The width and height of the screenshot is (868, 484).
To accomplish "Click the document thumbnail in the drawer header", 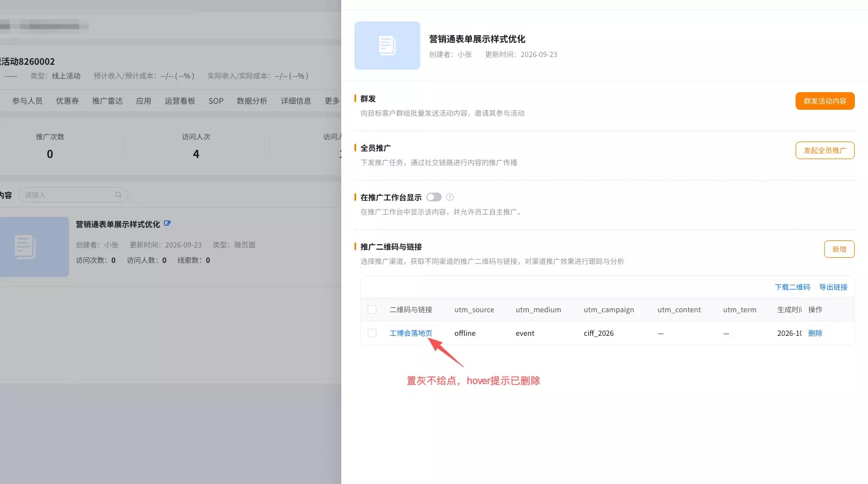I will coord(387,46).
